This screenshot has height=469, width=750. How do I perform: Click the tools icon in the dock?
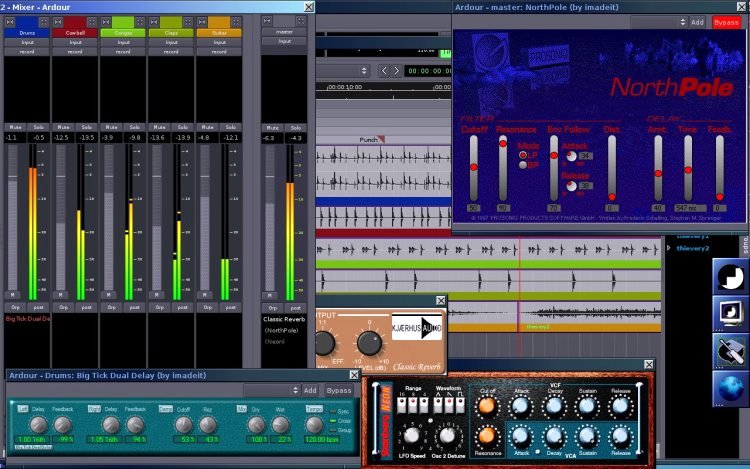pos(730,351)
